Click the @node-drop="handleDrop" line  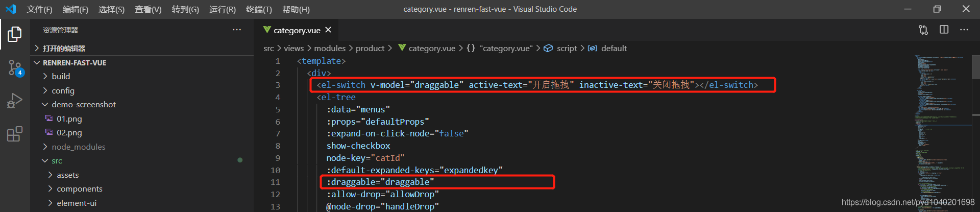pos(383,206)
